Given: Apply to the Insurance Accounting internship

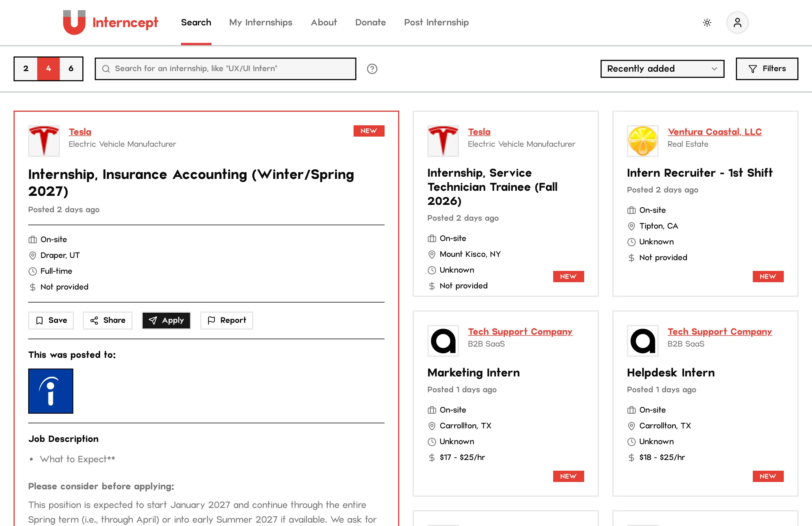Looking at the screenshot, I should [166, 320].
